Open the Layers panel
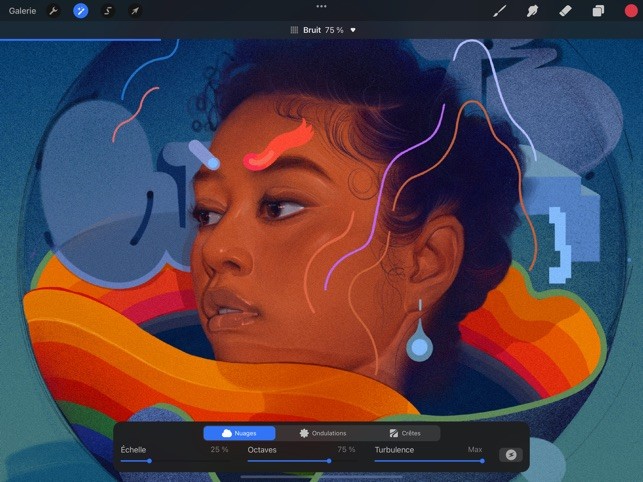Image resolution: width=643 pixels, height=482 pixels. pos(598,11)
